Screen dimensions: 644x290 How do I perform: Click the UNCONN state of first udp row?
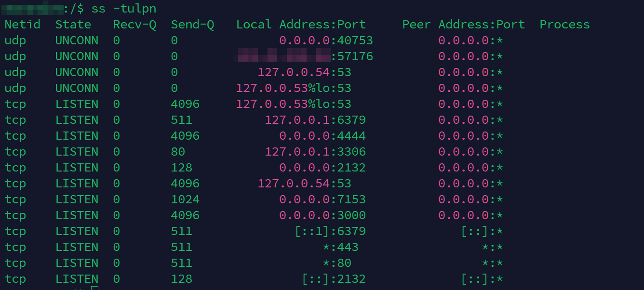click(x=76, y=40)
